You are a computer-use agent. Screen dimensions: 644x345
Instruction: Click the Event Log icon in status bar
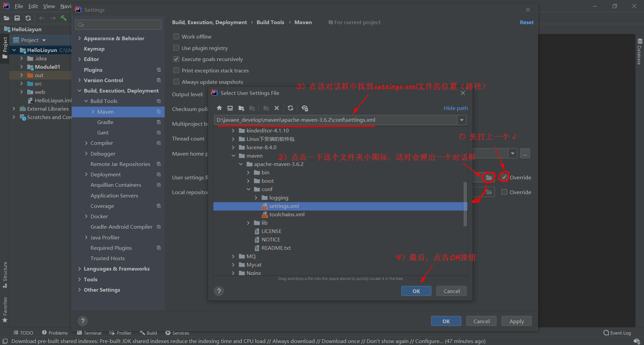tap(606, 333)
